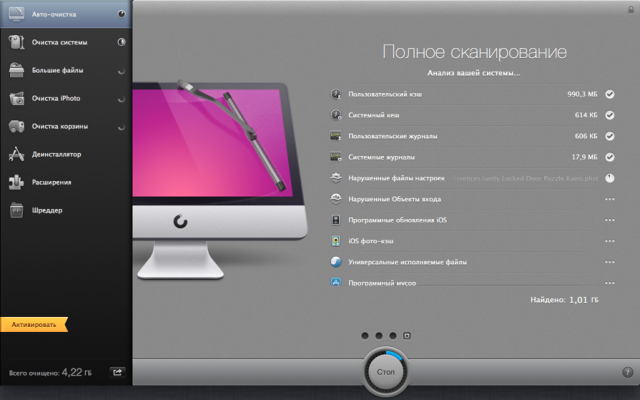Image resolution: width=640 pixels, height=400 pixels.
Task: Click the Нарушенные Объекты входа icon
Action: click(336, 199)
